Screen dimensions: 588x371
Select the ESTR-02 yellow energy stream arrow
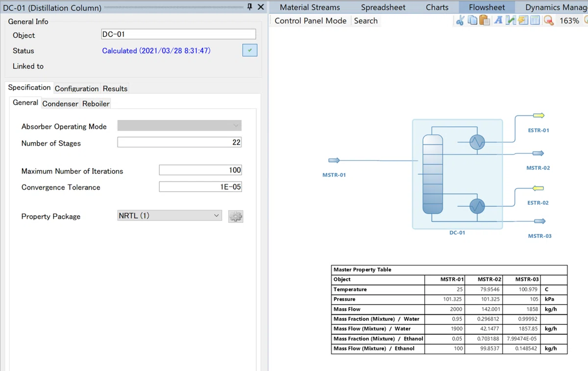click(x=538, y=188)
